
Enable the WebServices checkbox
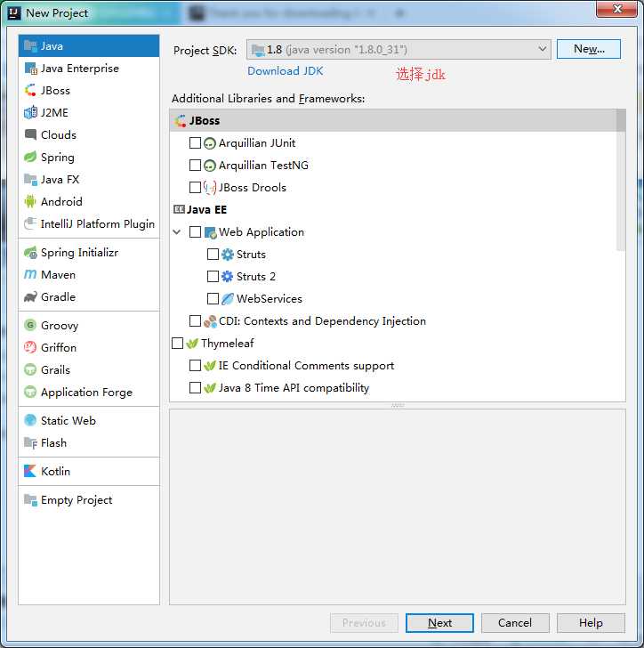point(213,298)
